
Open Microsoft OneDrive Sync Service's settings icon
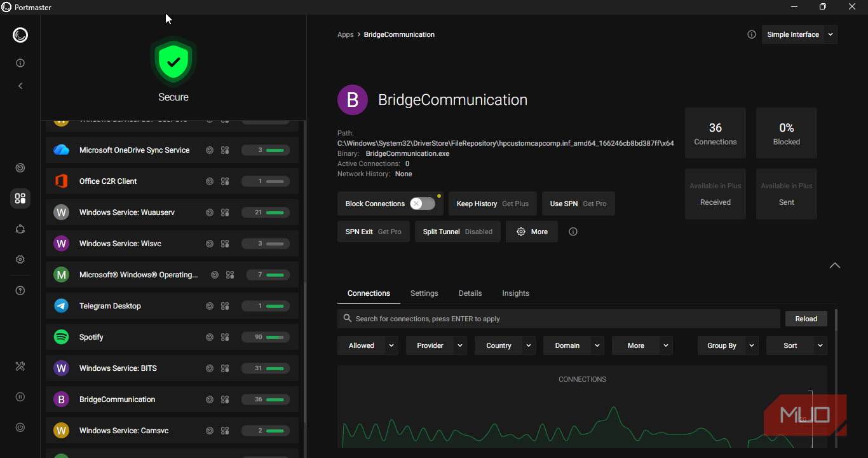(225, 150)
